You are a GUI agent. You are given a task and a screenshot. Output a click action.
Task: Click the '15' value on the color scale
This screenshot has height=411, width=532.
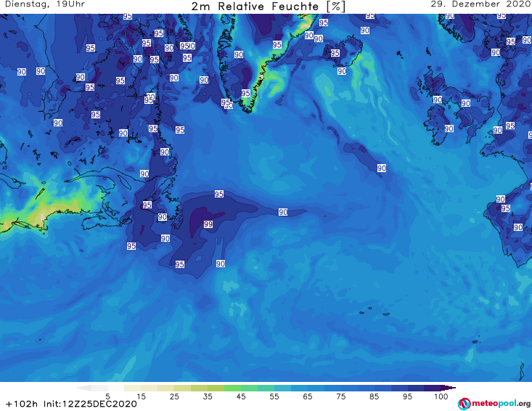click(x=141, y=396)
